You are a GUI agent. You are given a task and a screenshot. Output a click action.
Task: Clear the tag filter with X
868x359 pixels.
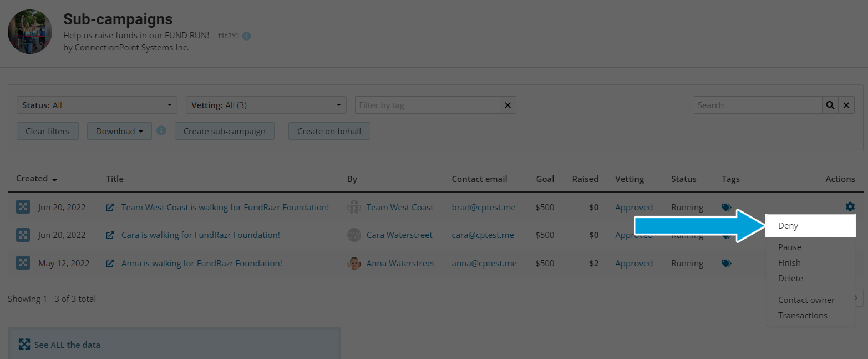507,105
